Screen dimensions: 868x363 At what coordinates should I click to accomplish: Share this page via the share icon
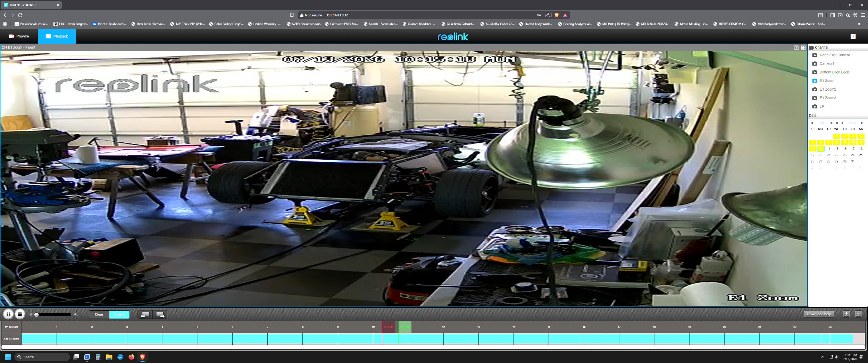pyautogui.click(x=548, y=15)
